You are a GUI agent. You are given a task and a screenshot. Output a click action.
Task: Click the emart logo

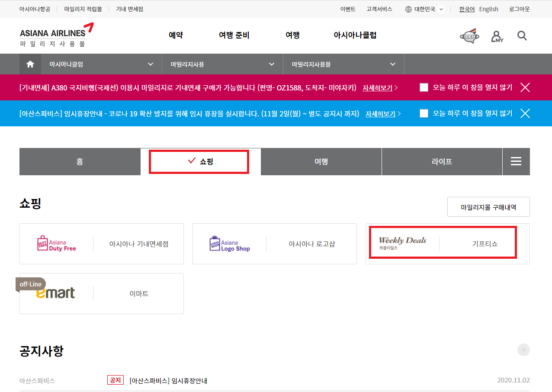55,293
